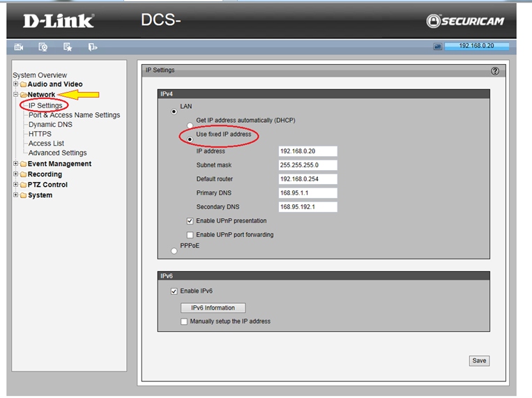Click the setup wizard star toolbar icon
This screenshot has height=398, width=532.
click(68, 47)
